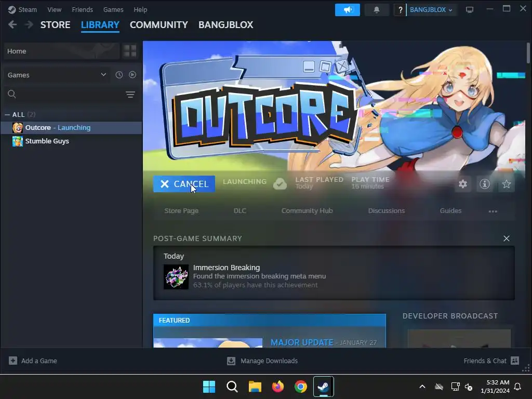Open the Steam announcements megaphone
This screenshot has width=532, height=399.
348,10
